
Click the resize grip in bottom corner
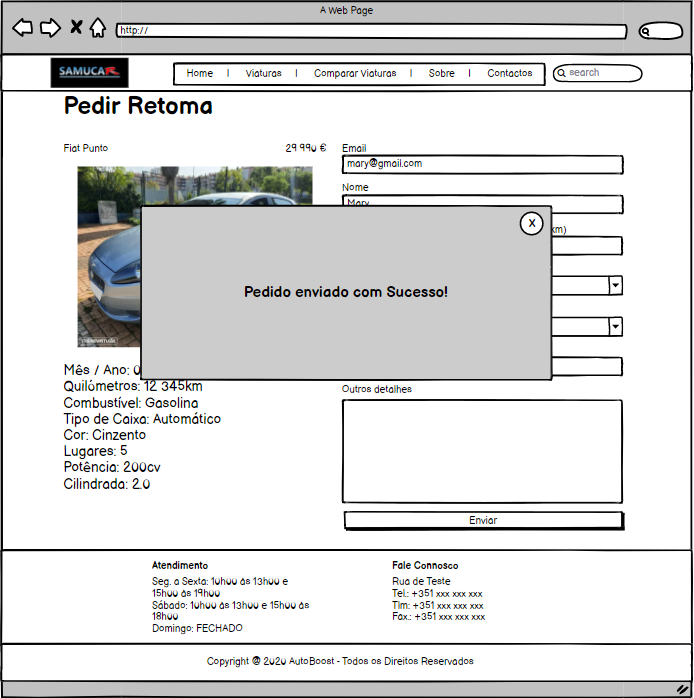[x=682, y=689]
